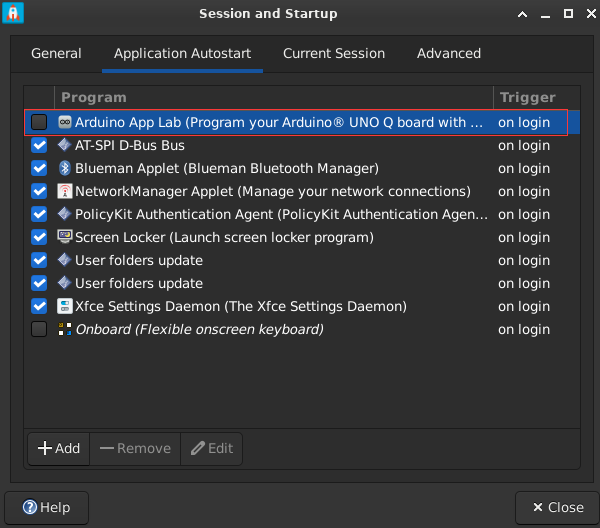Screen dimensions: 600x528
Task: Click the rocket app icon in title bar
Action: point(13,13)
